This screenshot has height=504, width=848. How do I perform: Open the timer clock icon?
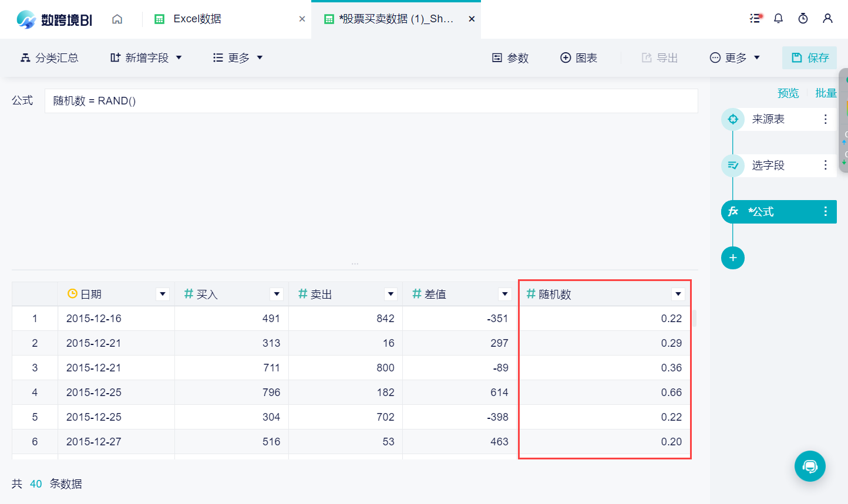click(803, 18)
